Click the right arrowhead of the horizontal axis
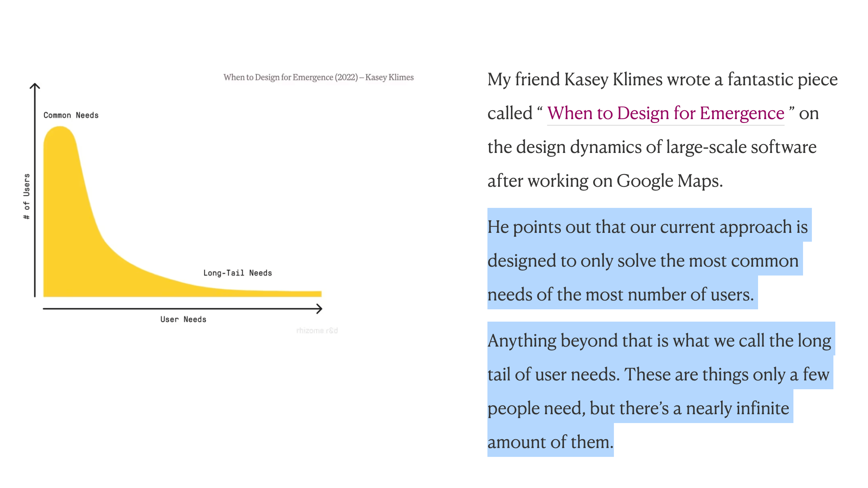This screenshot has height=488, width=868. point(319,309)
